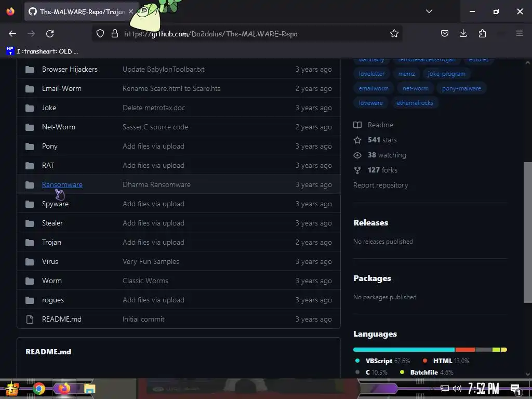The image size is (532, 399).
Task: Close the The-MALWARE-Repo tab
Action: 130,11
